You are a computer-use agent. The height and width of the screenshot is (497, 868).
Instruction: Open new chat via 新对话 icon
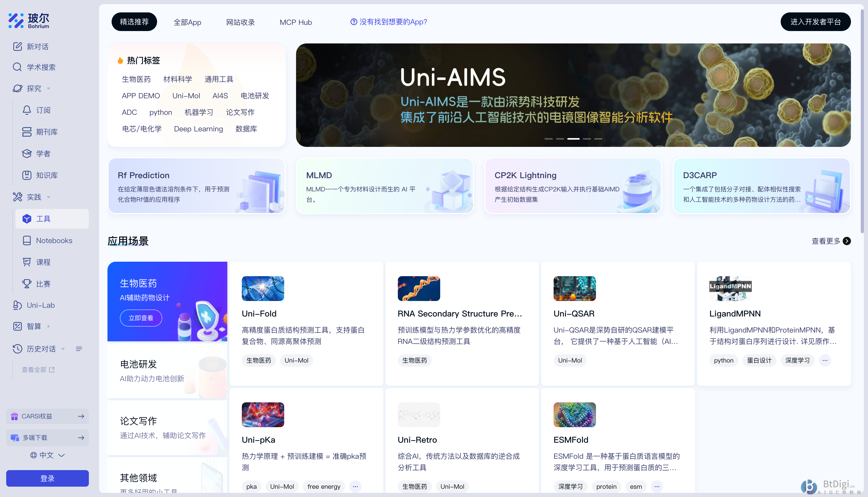point(17,47)
